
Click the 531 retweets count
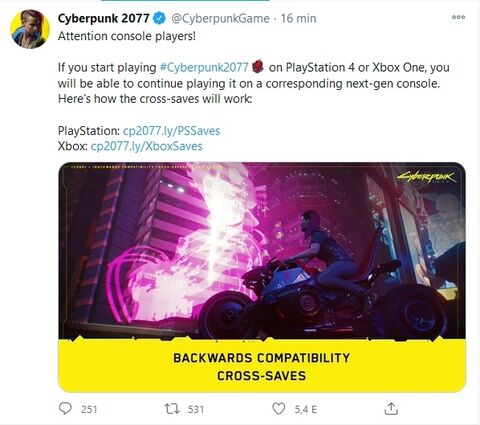196,409
